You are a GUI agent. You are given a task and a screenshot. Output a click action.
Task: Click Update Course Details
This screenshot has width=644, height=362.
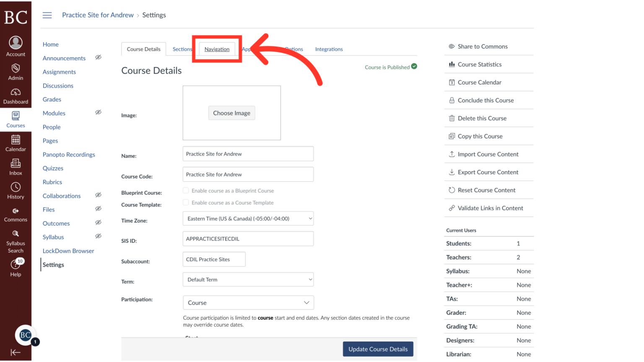tap(378, 349)
